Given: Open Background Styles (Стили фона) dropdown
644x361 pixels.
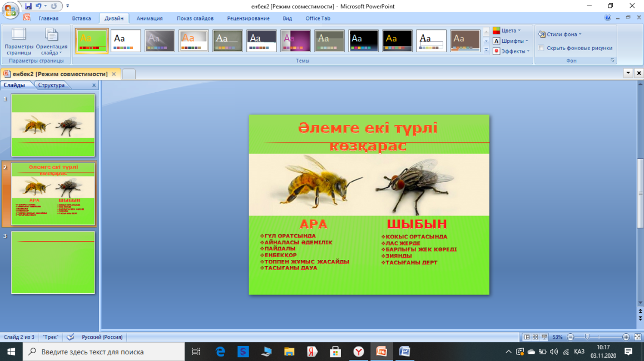Looking at the screenshot, I should click(x=560, y=34).
